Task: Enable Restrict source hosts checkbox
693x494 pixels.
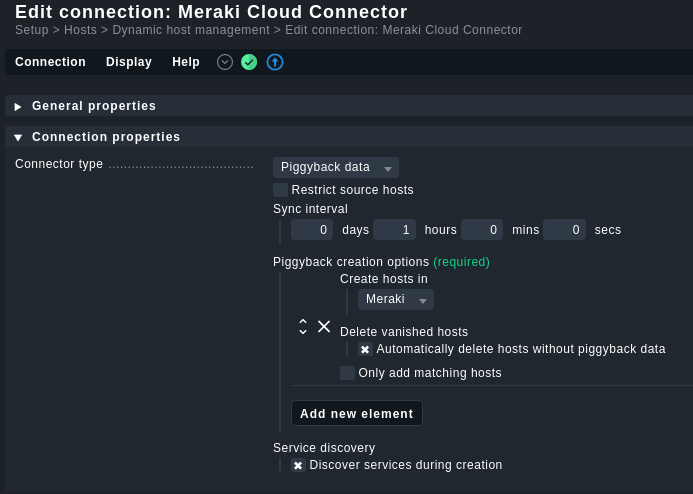Action: pyautogui.click(x=280, y=190)
